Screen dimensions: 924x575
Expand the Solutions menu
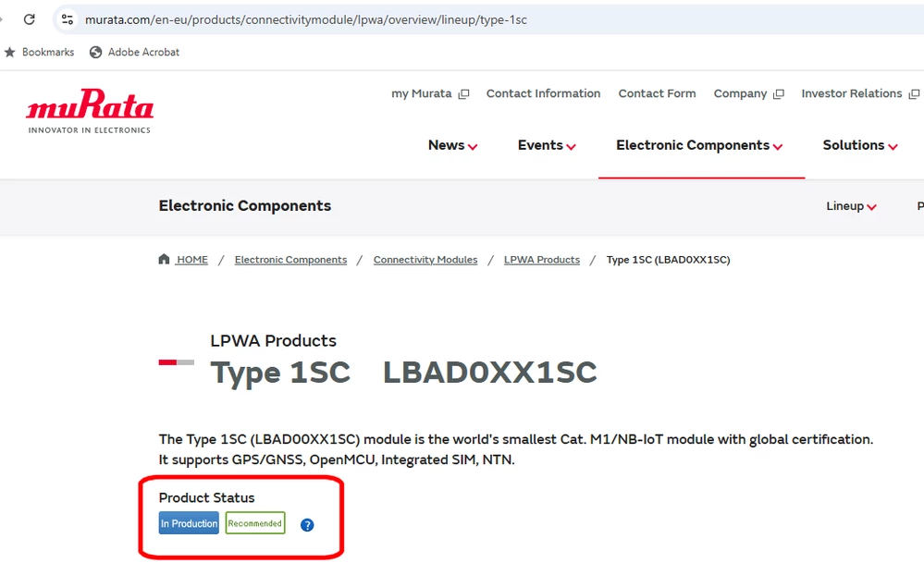[860, 145]
